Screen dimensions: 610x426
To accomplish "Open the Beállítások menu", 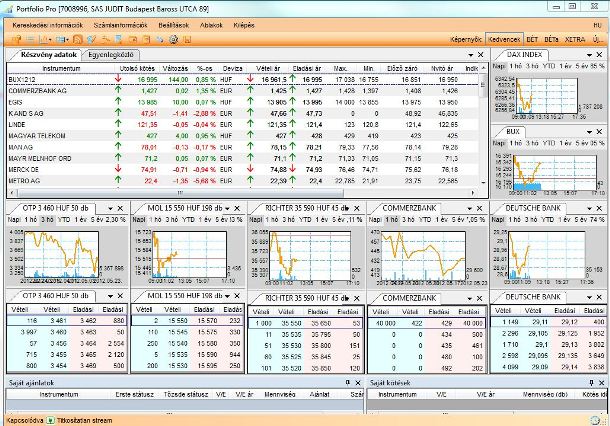I will pos(174,25).
